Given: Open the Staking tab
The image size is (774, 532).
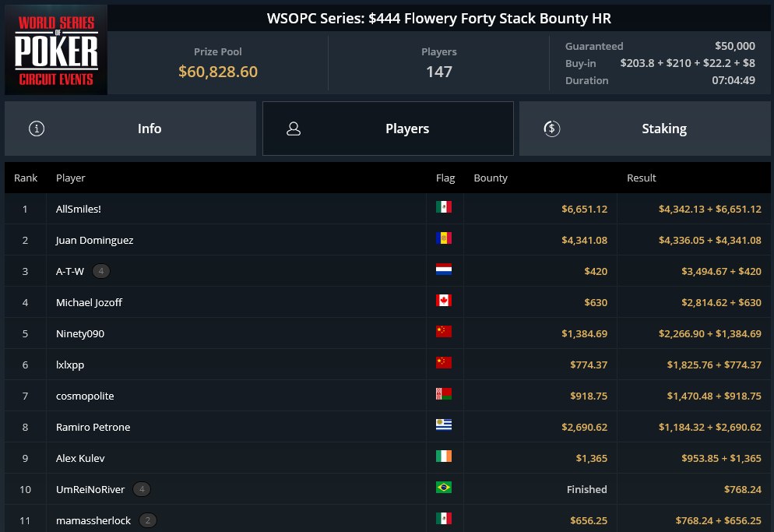Looking at the screenshot, I should (x=645, y=129).
